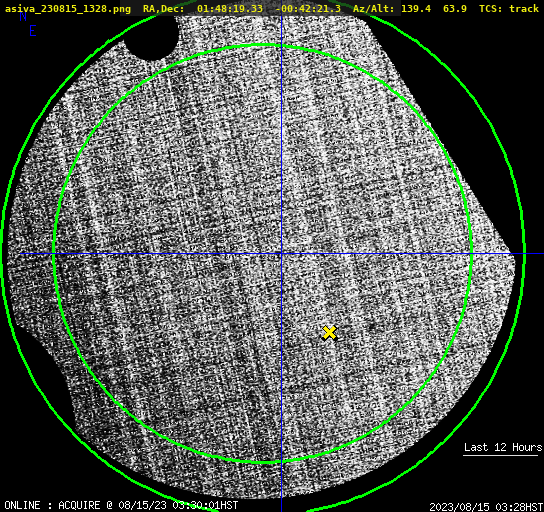The image size is (544, 512).
Task: Click the TCS: track status text
Action: 509,8
